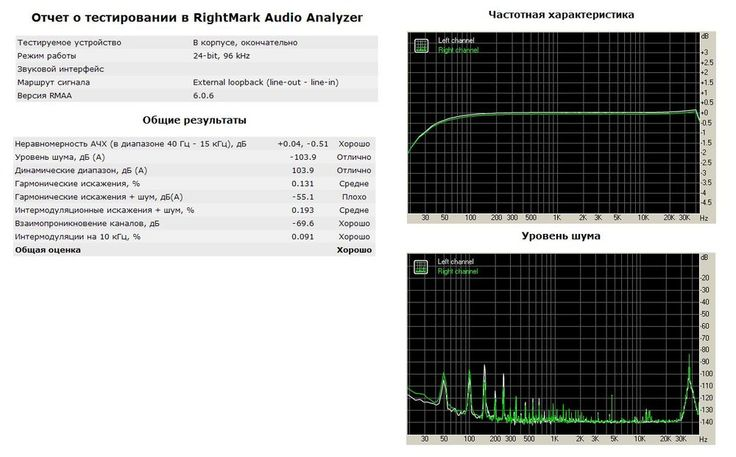Click value '-55.1'
The width and height of the screenshot is (736, 457).
[x=303, y=197]
